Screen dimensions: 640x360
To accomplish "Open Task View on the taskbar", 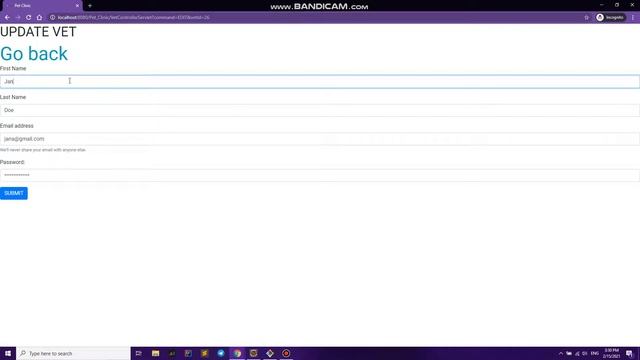I will (139, 353).
